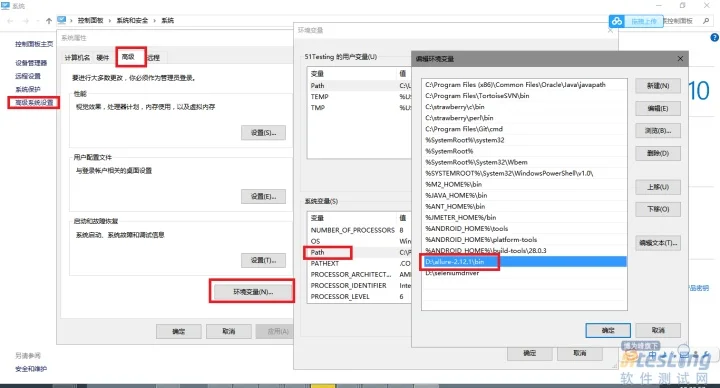Switch to the 硬件 tab
720x388 pixels.
point(103,57)
